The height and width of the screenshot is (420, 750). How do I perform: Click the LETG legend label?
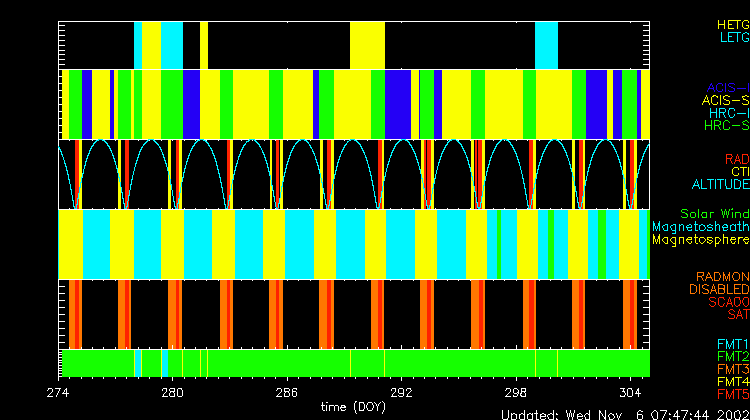(733, 37)
